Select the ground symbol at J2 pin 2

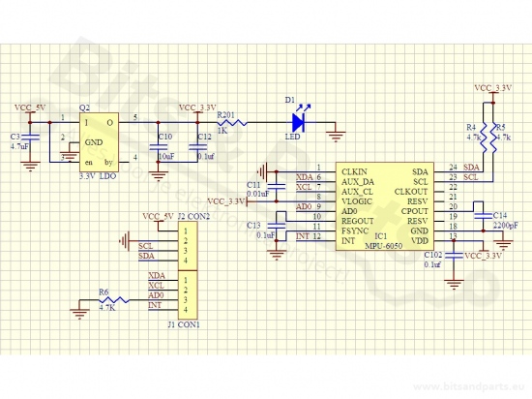(125, 241)
